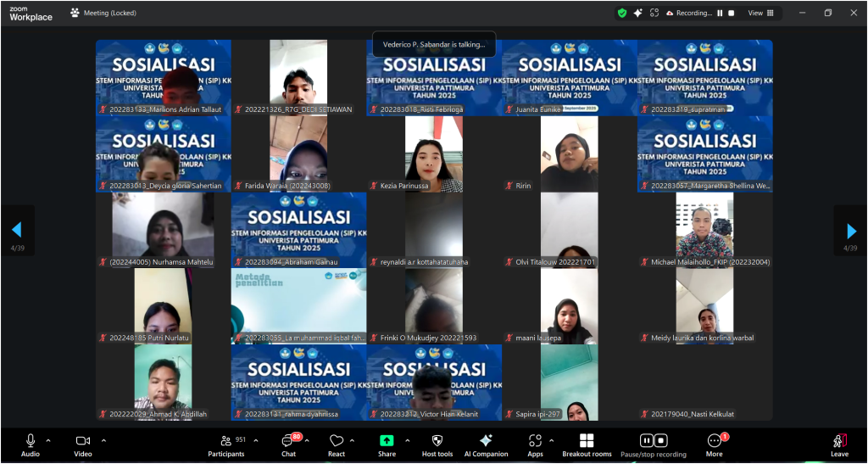Expand audio options chevron
This screenshot has height=464, width=868.
coord(48,440)
